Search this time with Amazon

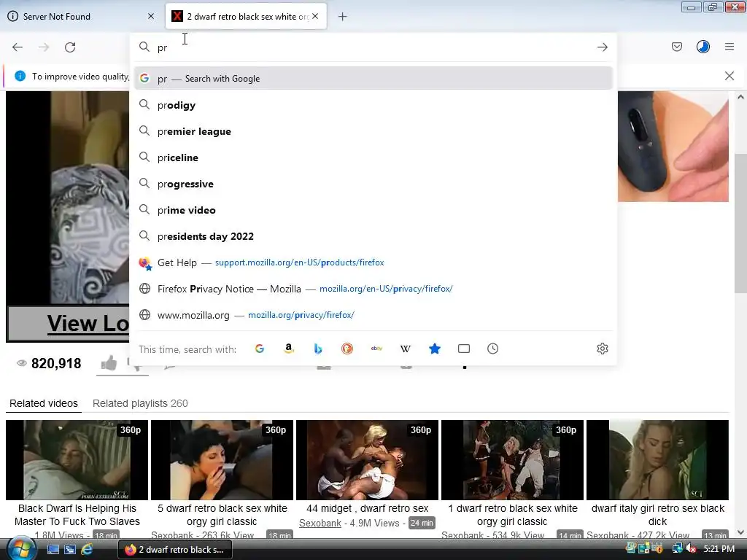pos(289,349)
